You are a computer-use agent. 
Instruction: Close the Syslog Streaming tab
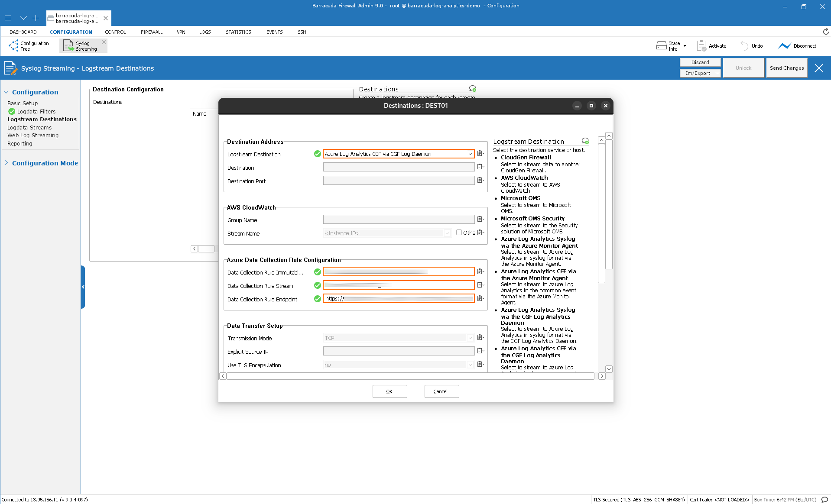tap(104, 42)
